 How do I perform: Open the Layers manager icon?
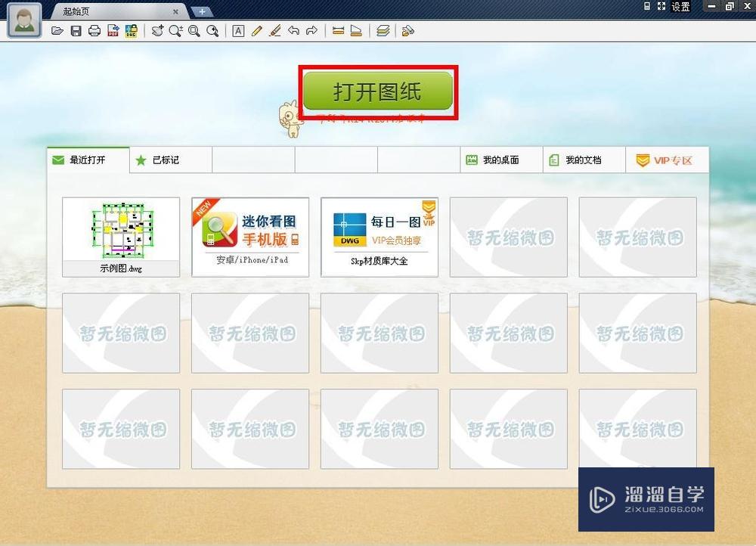[x=383, y=31]
